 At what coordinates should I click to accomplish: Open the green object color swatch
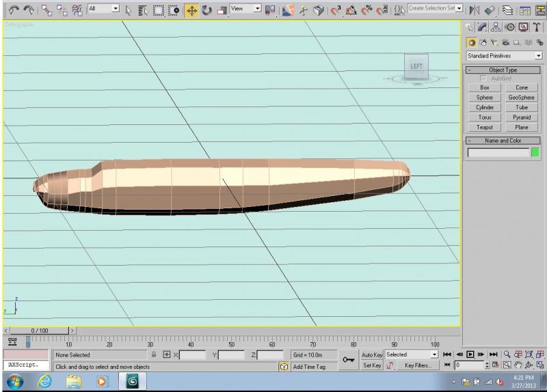click(x=535, y=152)
